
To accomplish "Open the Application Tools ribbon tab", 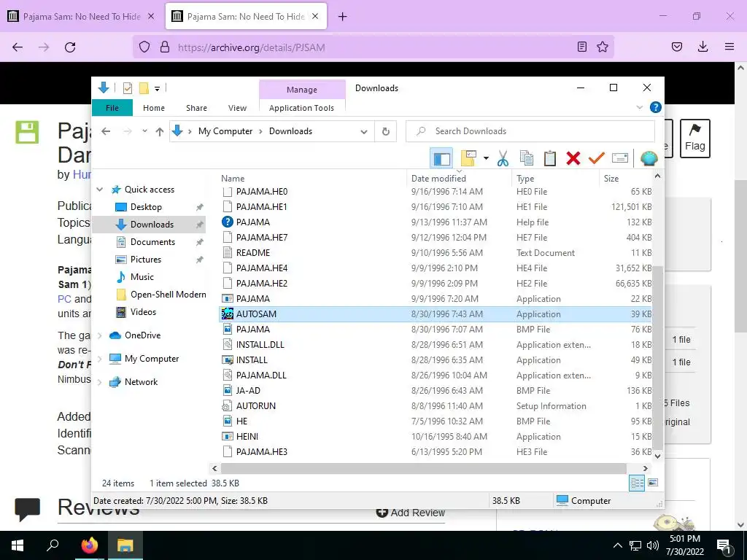I will pos(301,108).
